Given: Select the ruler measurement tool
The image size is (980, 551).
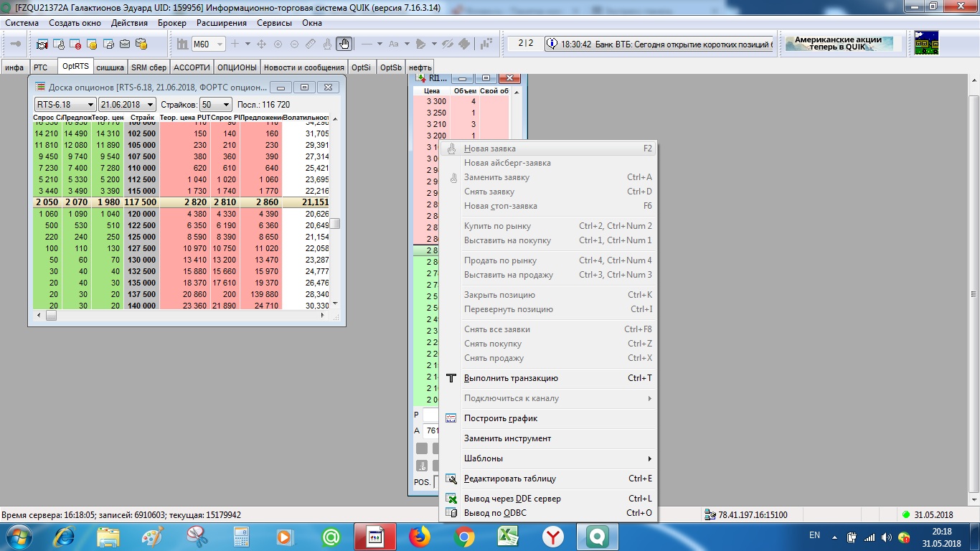Looking at the screenshot, I should [x=311, y=44].
